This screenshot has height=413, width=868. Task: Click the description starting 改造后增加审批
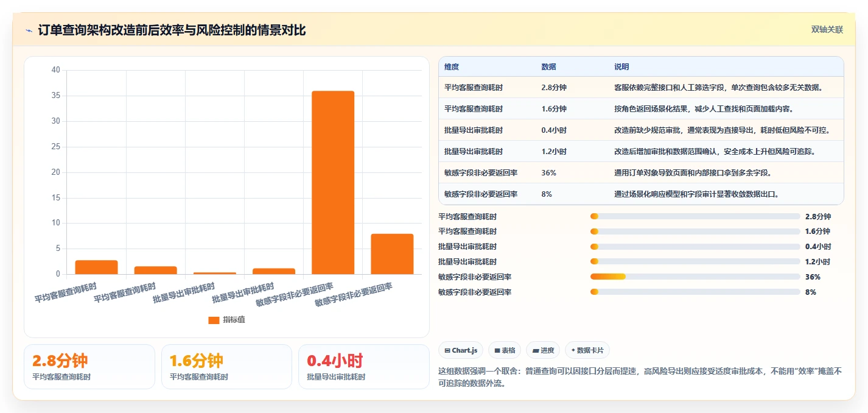click(x=715, y=151)
